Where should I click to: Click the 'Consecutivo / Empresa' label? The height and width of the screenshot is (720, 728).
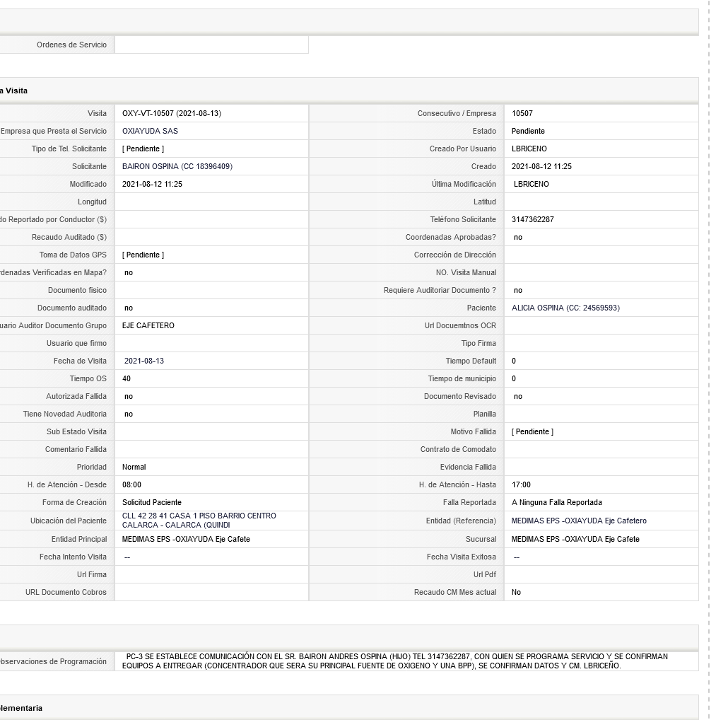click(x=457, y=113)
